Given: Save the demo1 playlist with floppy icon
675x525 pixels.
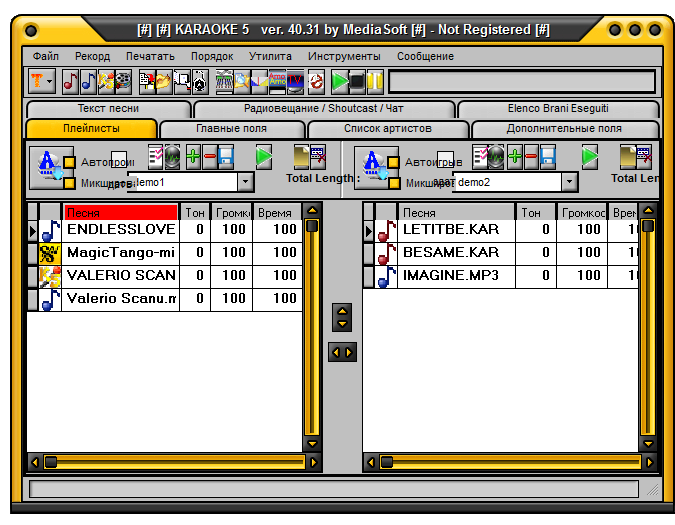Looking at the screenshot, I should click(x=226, y=156).
